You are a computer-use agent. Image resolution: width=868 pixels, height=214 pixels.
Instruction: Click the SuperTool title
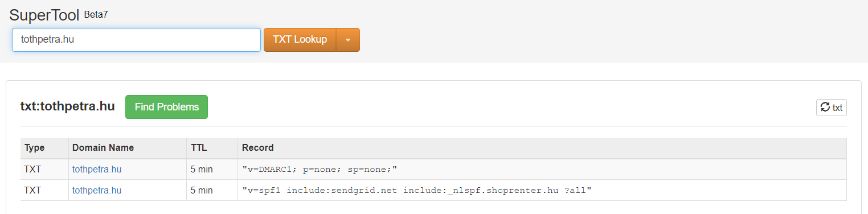tap(44, 15)
